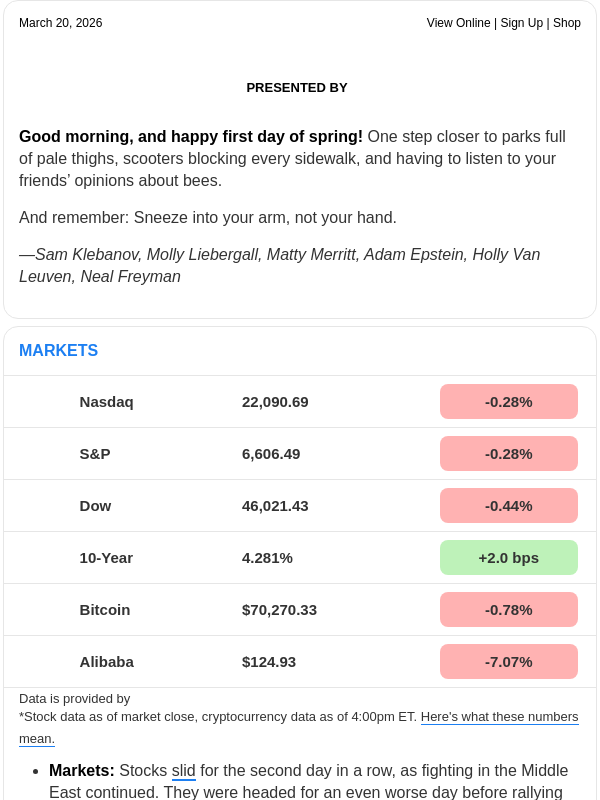Click the Bitcoin -0.78% change badge
600x800 pixels.
pyautogui.click(x=508, y=609)
